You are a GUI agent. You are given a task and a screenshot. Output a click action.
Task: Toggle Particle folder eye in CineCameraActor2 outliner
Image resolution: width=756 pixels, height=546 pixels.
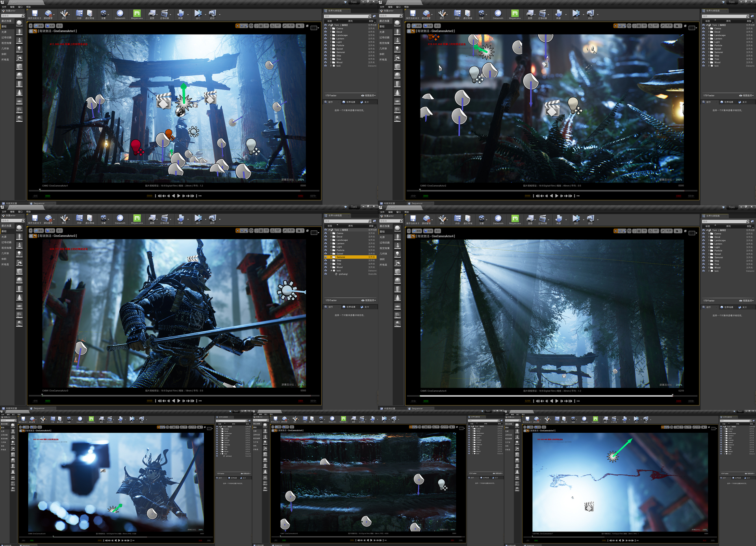[704, 45]
